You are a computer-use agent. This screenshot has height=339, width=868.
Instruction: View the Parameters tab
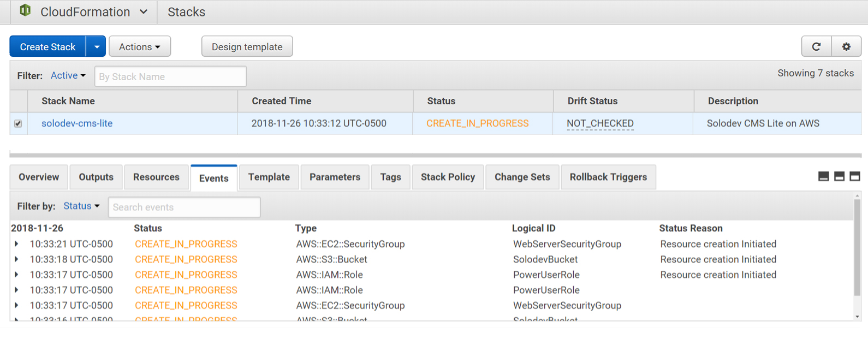click(x=335, y=177)
